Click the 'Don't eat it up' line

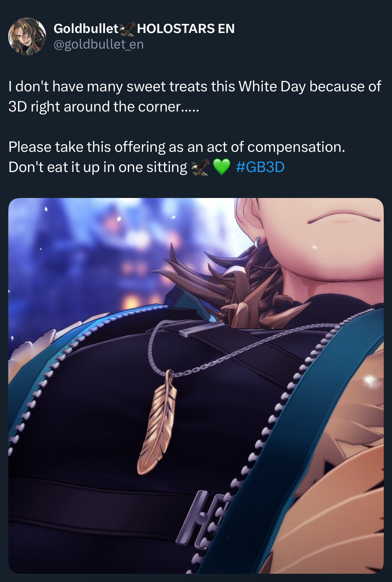point(98,167)
